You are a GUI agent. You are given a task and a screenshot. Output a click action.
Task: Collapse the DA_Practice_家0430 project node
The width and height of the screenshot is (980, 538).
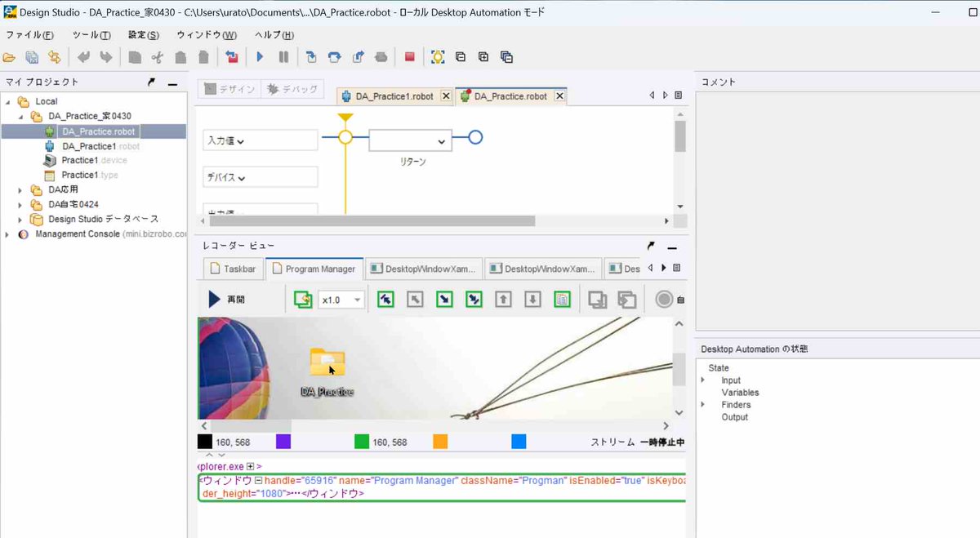coord(20,116)
